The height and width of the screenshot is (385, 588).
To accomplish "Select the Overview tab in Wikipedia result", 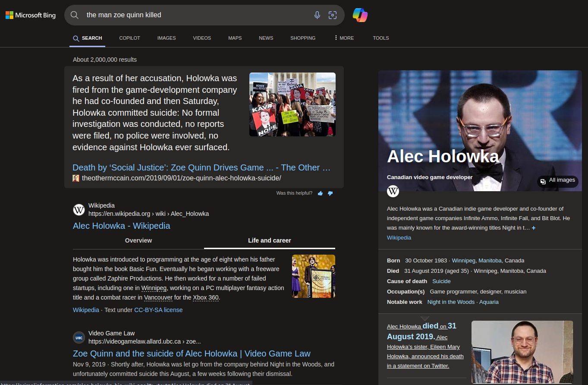I will [x=138, y=240].
